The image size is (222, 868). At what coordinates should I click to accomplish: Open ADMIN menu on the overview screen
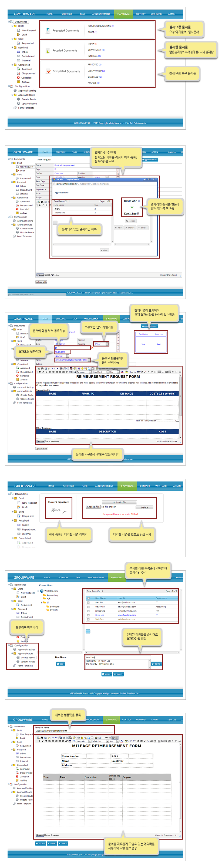(x=171, y=14)
